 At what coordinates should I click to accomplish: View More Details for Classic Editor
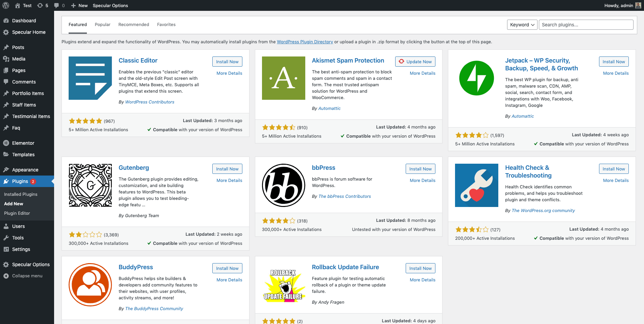(x=229, y=73)
